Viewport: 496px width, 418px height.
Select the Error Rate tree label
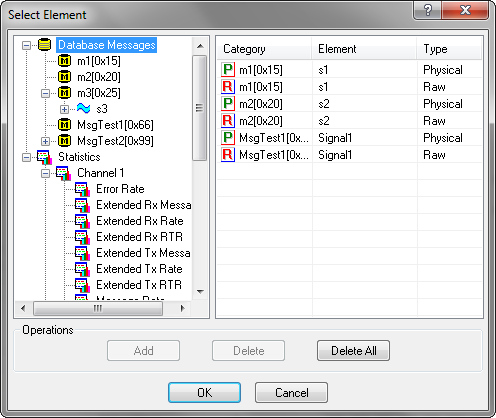click(x=120, y=189)
